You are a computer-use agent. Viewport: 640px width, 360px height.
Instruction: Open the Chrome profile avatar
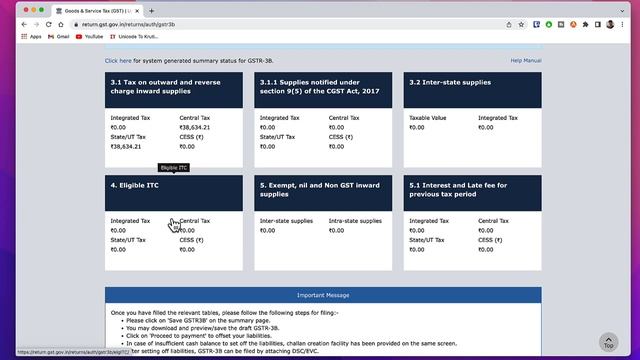click(610, 24)
